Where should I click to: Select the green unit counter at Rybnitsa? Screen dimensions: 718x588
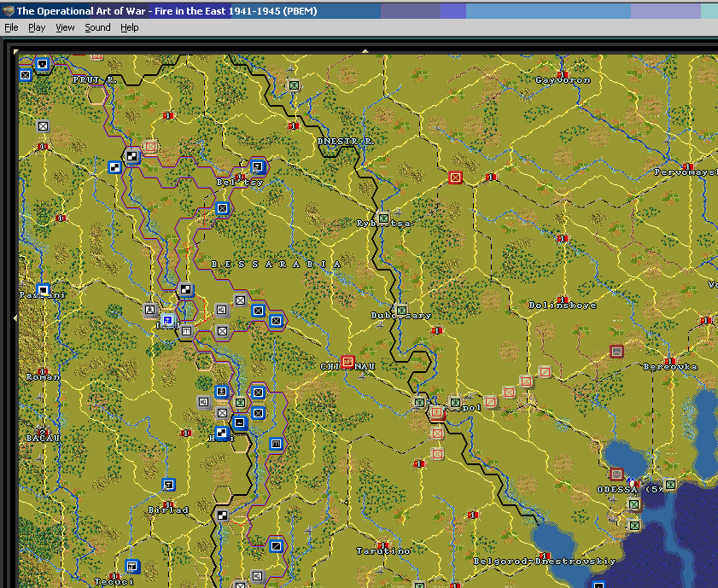coord(383,218)
